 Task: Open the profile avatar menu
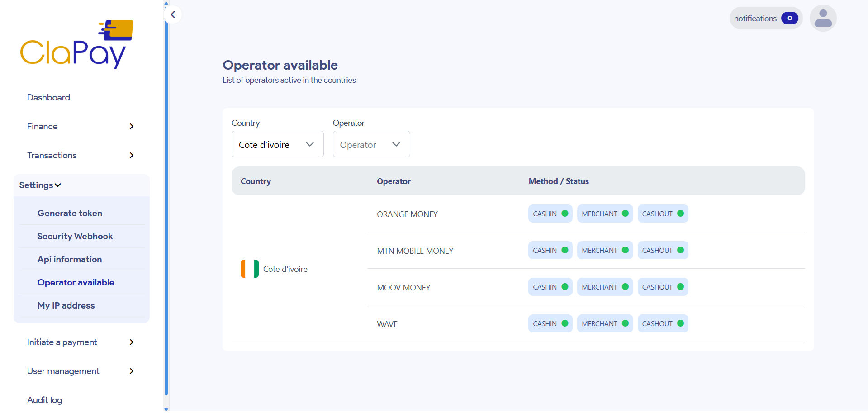point(823,18)
